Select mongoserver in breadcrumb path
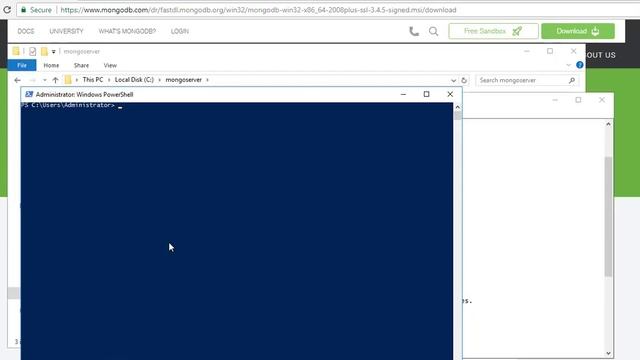 [x=184, y=80]
